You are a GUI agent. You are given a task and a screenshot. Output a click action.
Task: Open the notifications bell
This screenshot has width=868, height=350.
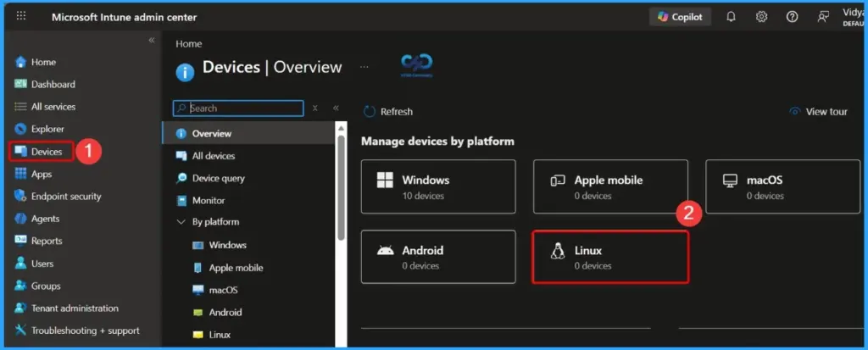(x=732, y=17)
